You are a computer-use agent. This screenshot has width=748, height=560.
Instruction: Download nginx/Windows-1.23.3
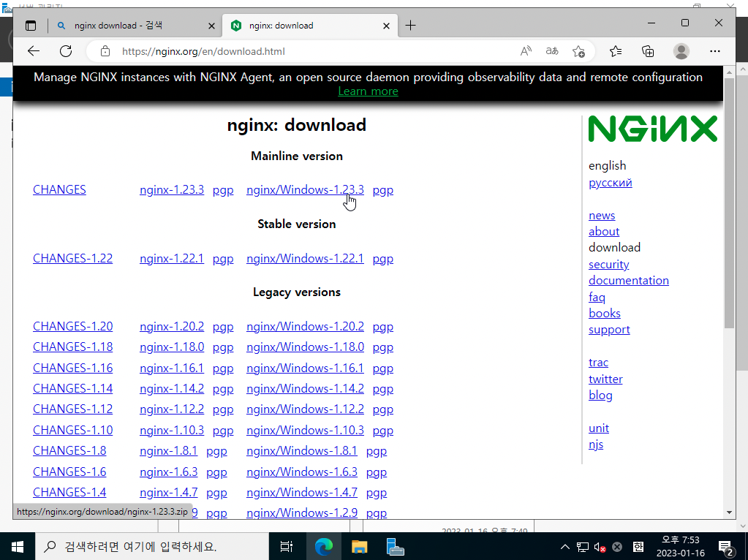305,190
